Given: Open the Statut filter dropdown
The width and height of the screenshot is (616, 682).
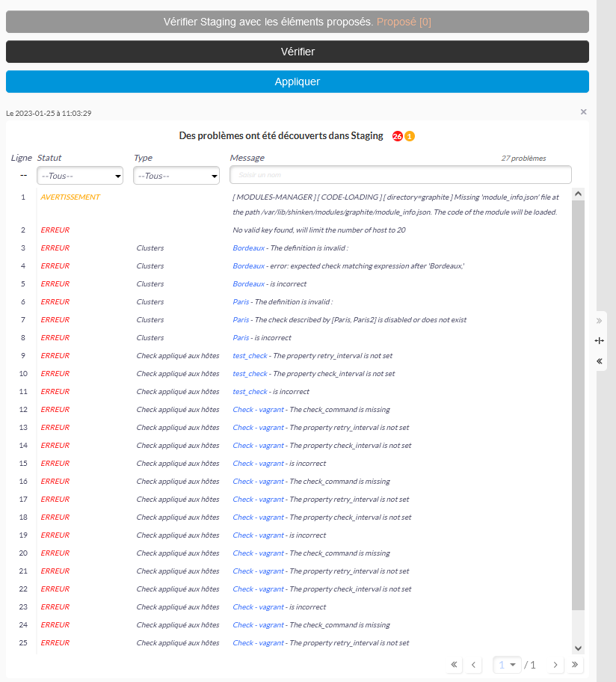Looking at the screenshot, I should coord(81,176).
